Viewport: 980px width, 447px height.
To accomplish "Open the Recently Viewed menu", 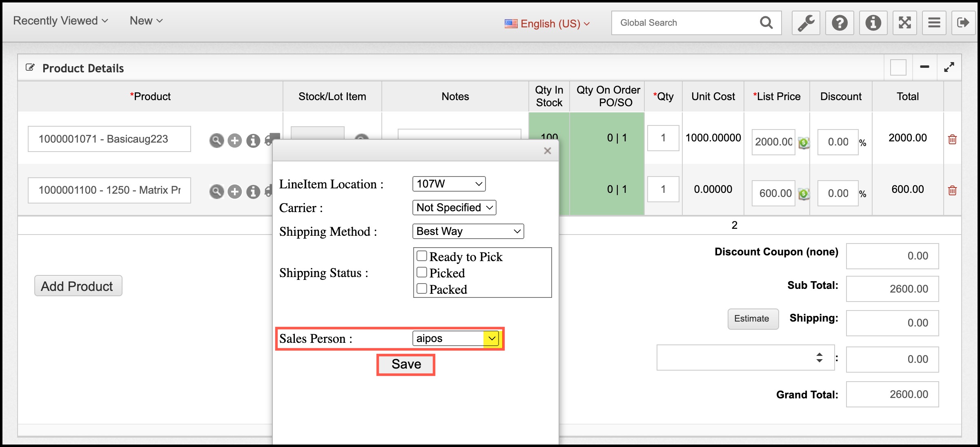I will click(x=60, y=21).
